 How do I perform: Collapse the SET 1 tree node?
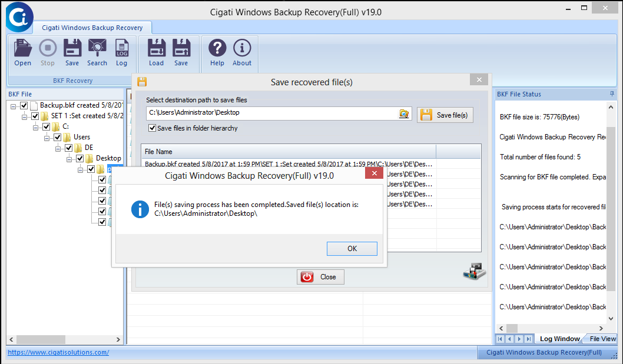(x=24, y=116)
